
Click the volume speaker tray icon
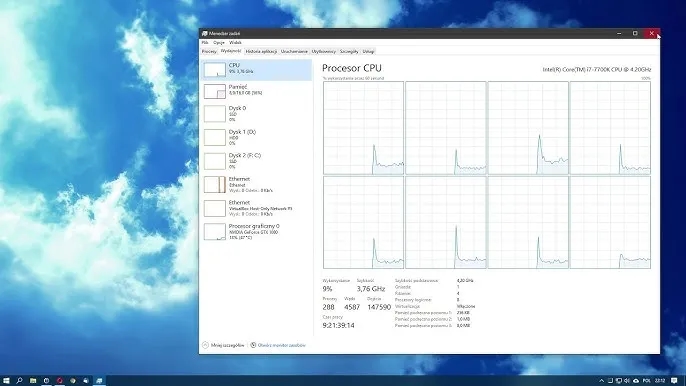pos(626,381)
